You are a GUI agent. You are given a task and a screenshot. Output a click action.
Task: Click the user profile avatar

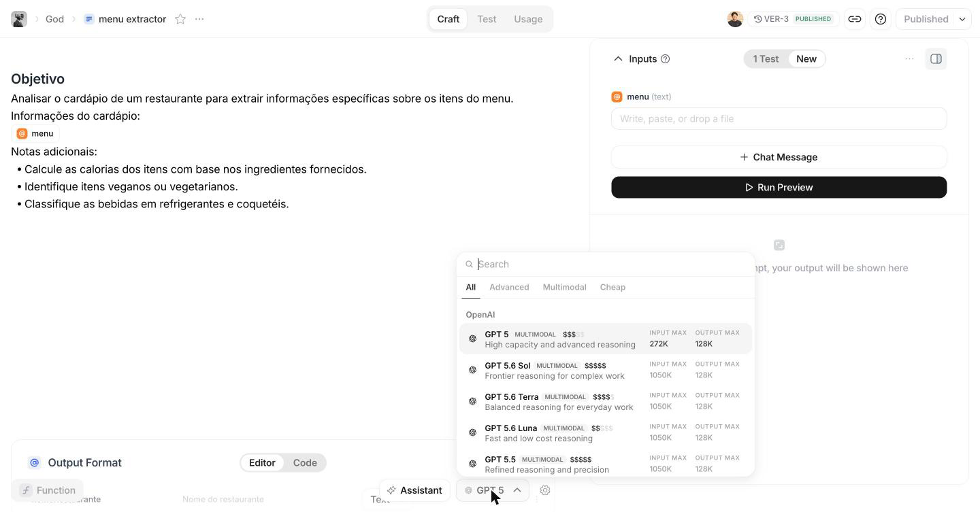[735, 19]
